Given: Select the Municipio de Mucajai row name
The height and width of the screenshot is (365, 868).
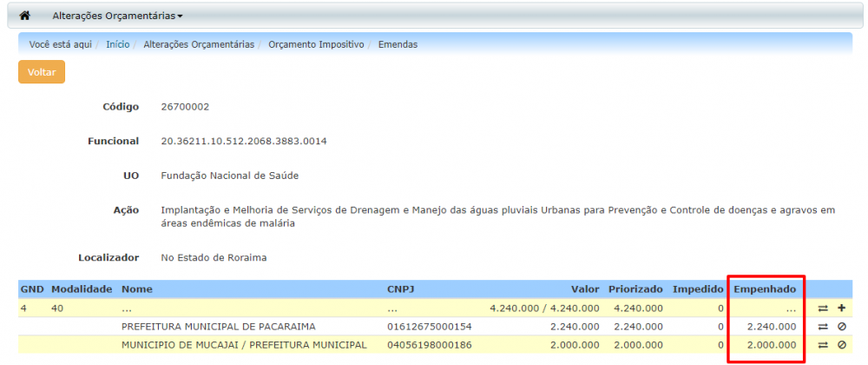Looking at the screenshot, I should [x=244, y=345].
